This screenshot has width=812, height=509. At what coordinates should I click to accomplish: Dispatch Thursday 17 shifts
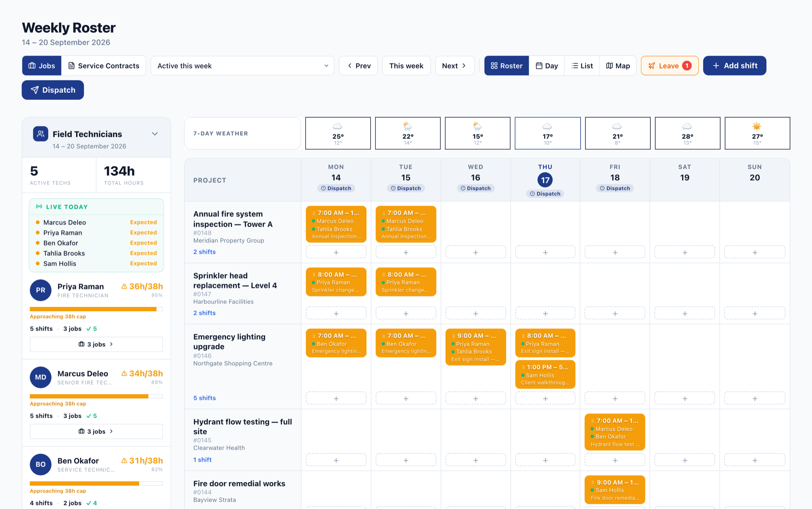pos(545,194)
